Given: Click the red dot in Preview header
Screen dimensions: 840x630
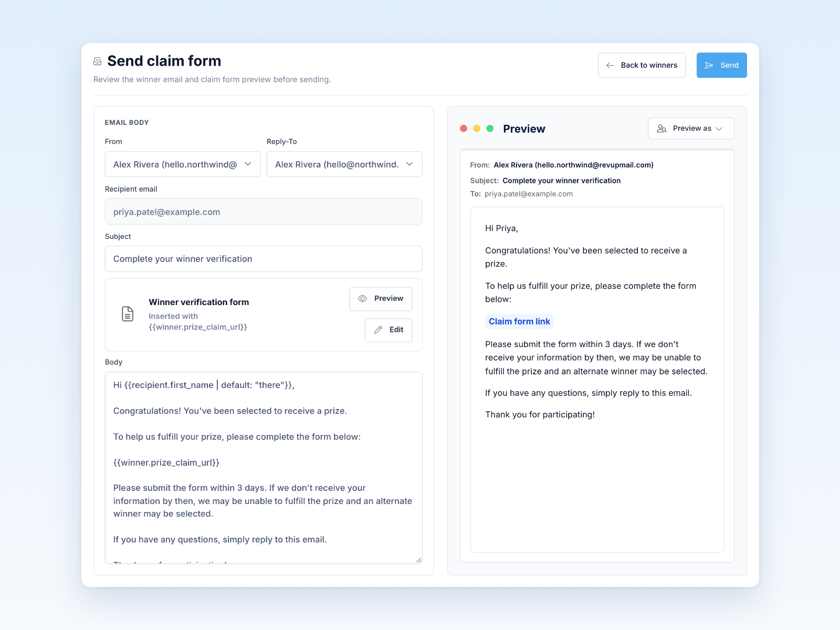Looking at the screenshot, I should 464,129.
